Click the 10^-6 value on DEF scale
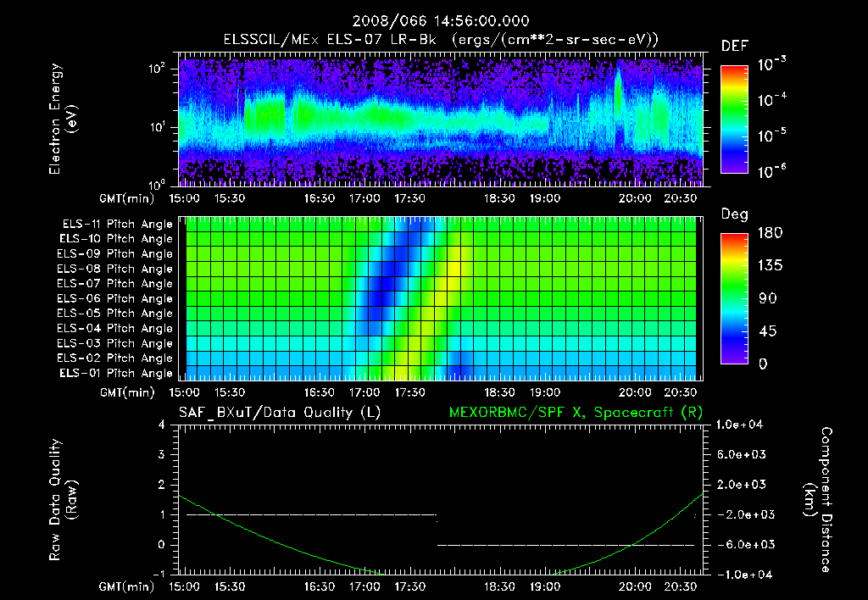Image resolution: width=868 pixels, height=600 pixels. 771,171
